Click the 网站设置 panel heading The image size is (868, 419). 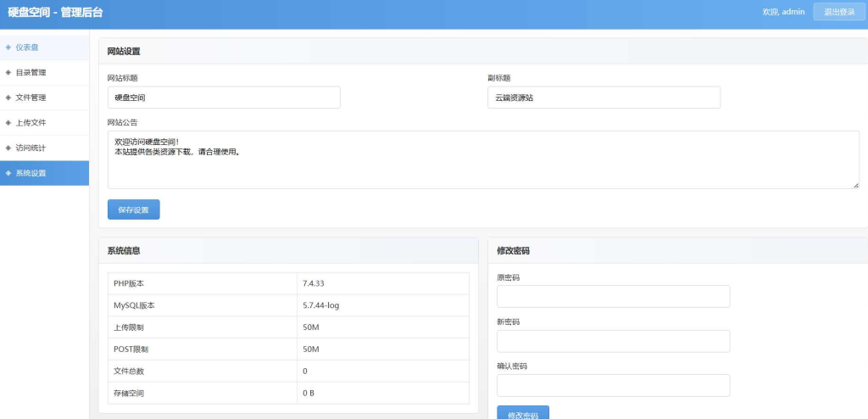pos(124,52)
